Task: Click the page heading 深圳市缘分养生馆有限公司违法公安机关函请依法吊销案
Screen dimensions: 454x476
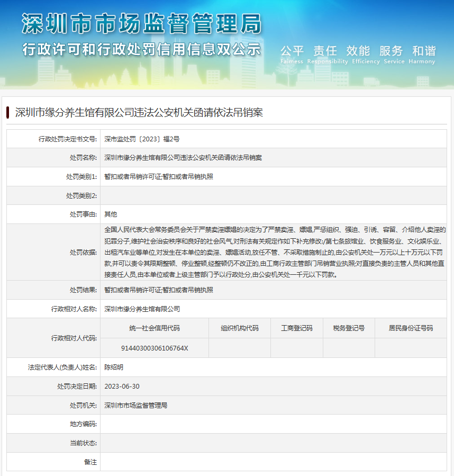Action: tap(139, 113)
